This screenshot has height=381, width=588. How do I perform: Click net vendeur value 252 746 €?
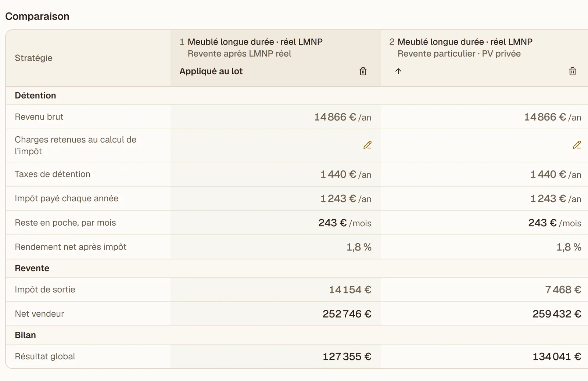tap(347, 314)
